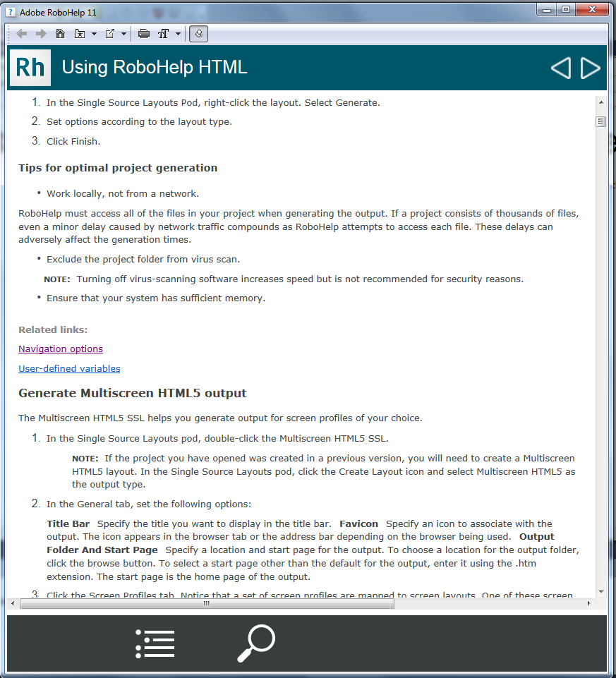Click the text 'Click Finish.'
616x678 pixels.
coord(73,141)
